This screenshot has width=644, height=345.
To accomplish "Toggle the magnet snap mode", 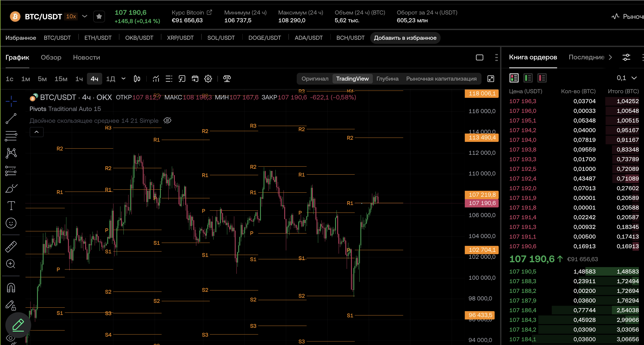I will click(11, 288).
